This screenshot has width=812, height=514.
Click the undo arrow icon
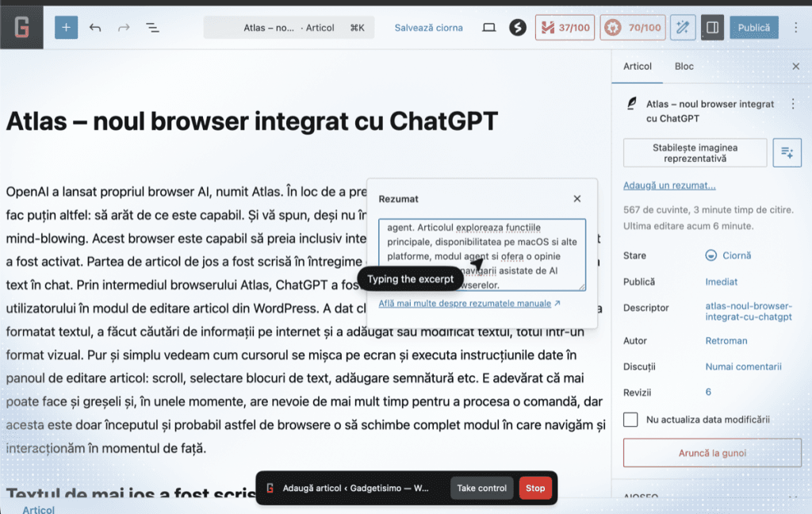95,28
